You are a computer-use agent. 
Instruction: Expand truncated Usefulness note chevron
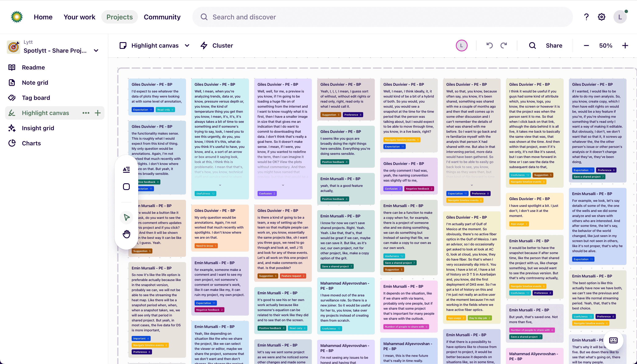[220, 185]
